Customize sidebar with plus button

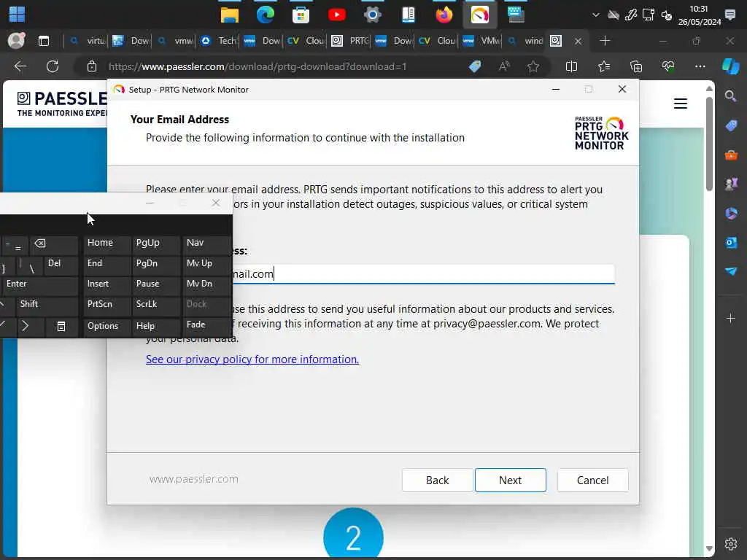[731, 318]
